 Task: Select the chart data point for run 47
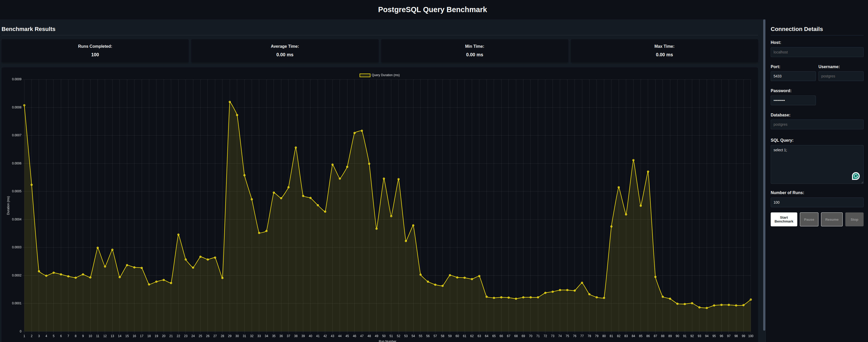point(362,131)
